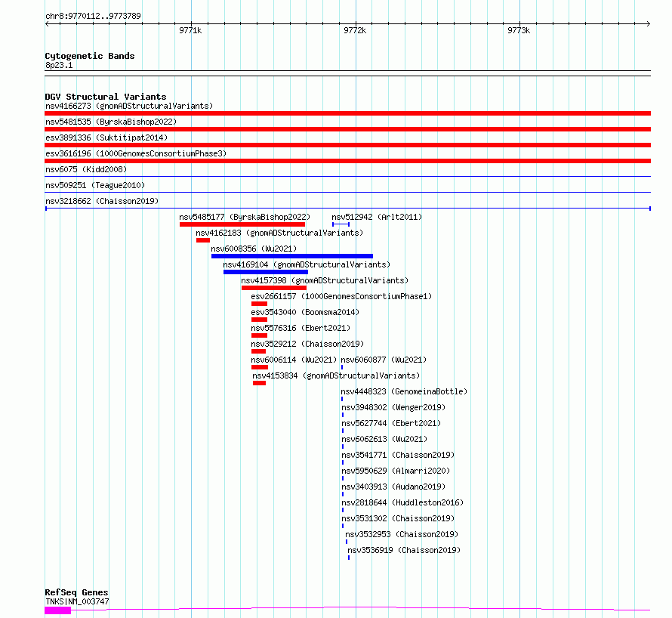Viewport: 672px width, 618px height.
Task: Select the nsv4162183 gnomADStructuralVariants label
Action: 279,233
